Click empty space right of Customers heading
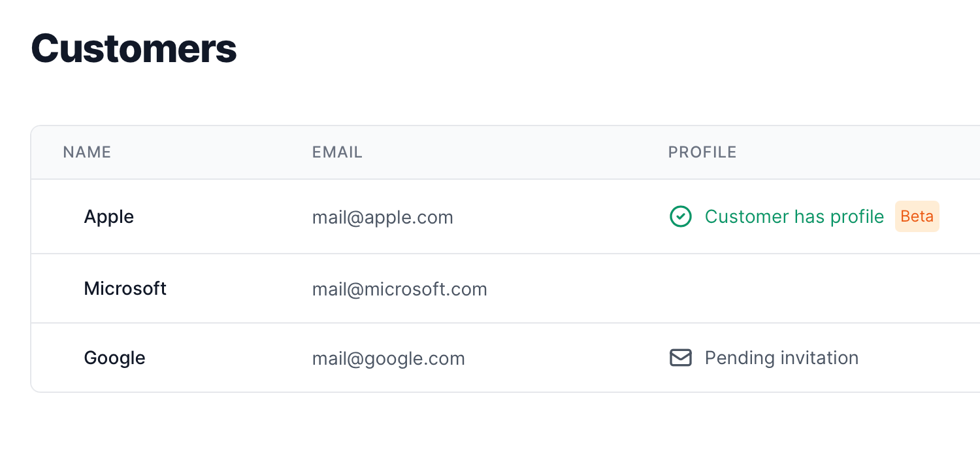 (x=588, y=48)
